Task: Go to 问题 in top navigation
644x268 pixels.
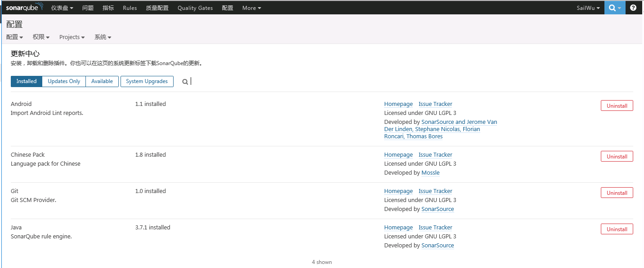Action: click(88, 8)
